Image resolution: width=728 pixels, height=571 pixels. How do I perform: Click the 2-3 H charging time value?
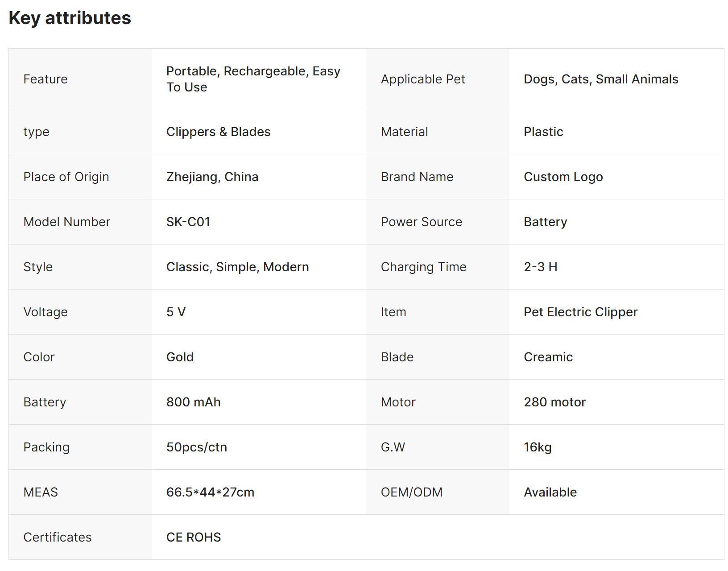click(x=540, y=267)
